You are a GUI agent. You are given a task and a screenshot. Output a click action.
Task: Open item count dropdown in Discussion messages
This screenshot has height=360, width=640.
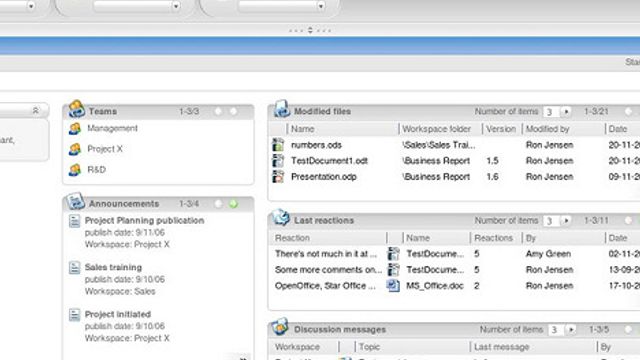(x=571, y=329)
